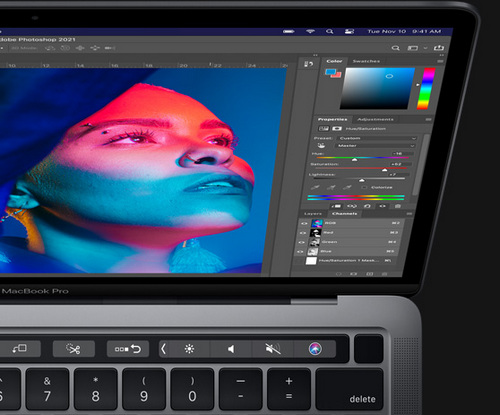Click the Photoshop share icon in options bar
This screenshot has width=500, height=415.
pos(439,48)
